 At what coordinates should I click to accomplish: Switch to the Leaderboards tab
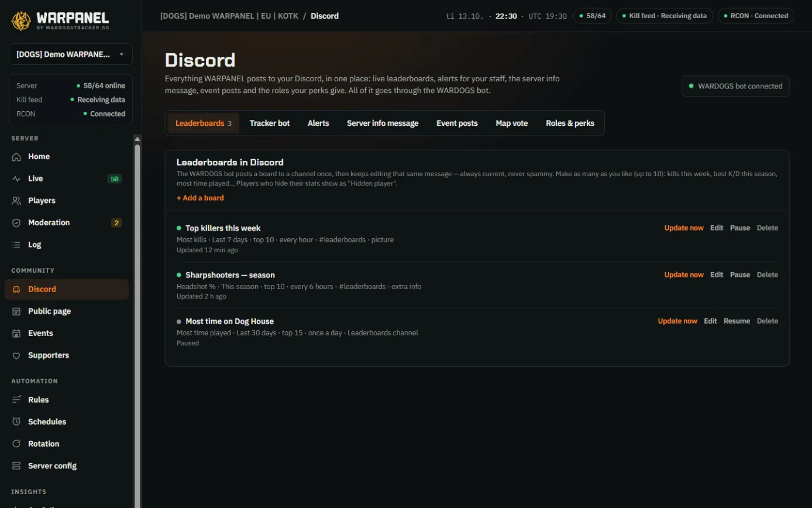tap(204, 123)
